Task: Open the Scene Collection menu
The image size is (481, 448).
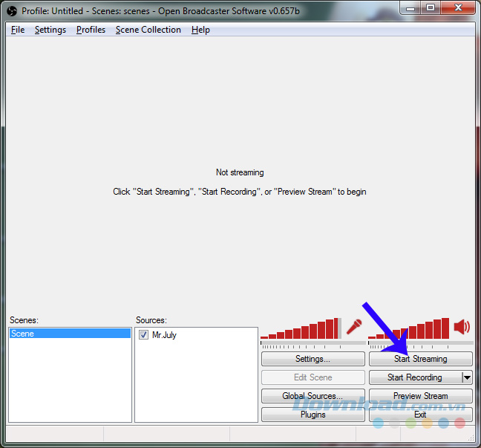Action: click(148, 30)
